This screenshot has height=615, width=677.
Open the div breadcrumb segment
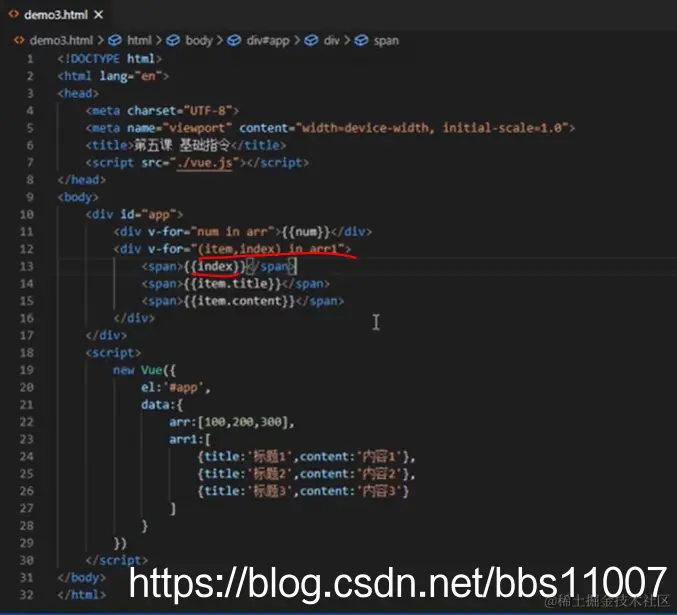[x=331, y=41]
